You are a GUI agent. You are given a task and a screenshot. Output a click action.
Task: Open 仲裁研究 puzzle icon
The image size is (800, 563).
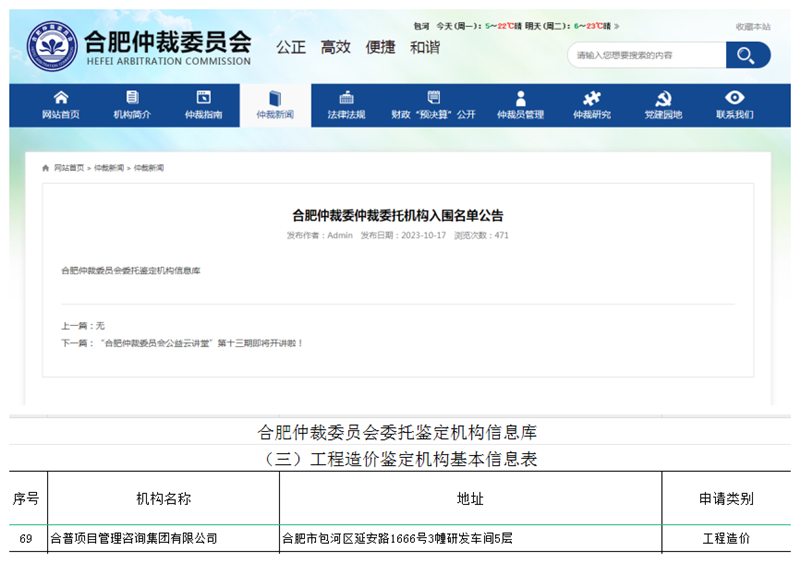(x=592, y=97)
